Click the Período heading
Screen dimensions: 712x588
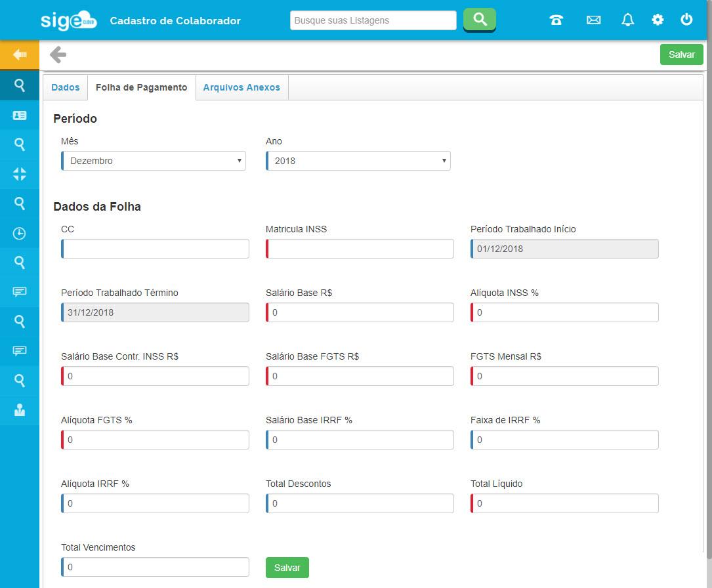point(75,119)
